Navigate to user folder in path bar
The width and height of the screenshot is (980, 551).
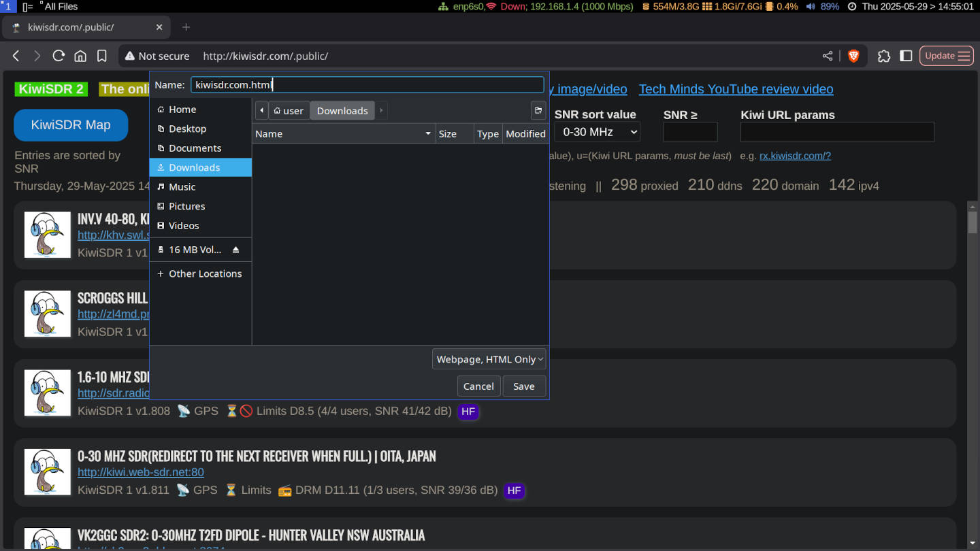tap(289, 110)
